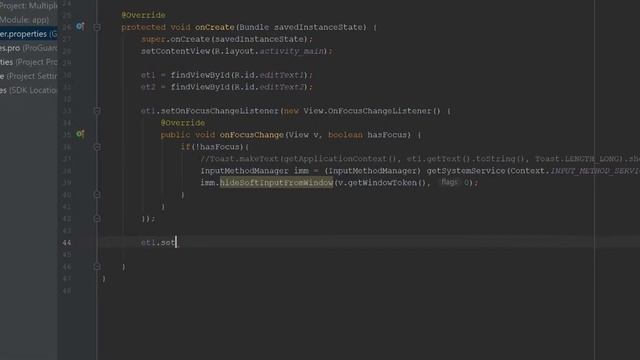The image size is (640, 360).
Task: Click the activity_main layout reference
Action: (292, 51)
